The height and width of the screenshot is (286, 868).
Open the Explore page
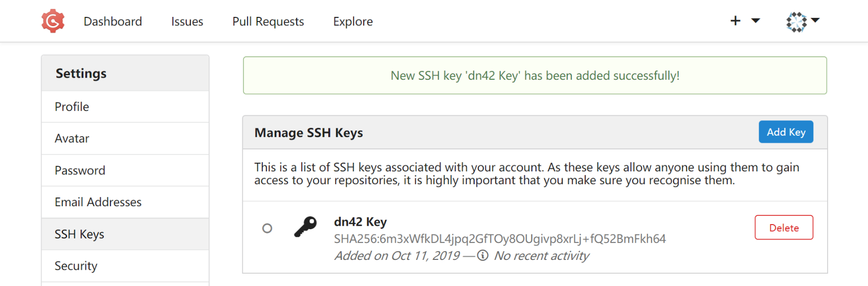click(353, 21)
